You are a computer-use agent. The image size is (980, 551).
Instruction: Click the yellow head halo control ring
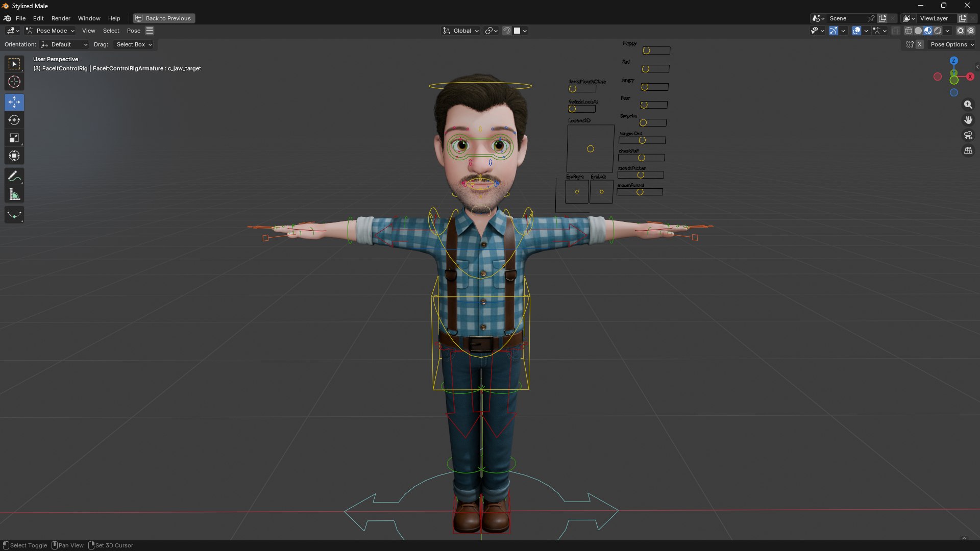480,86
